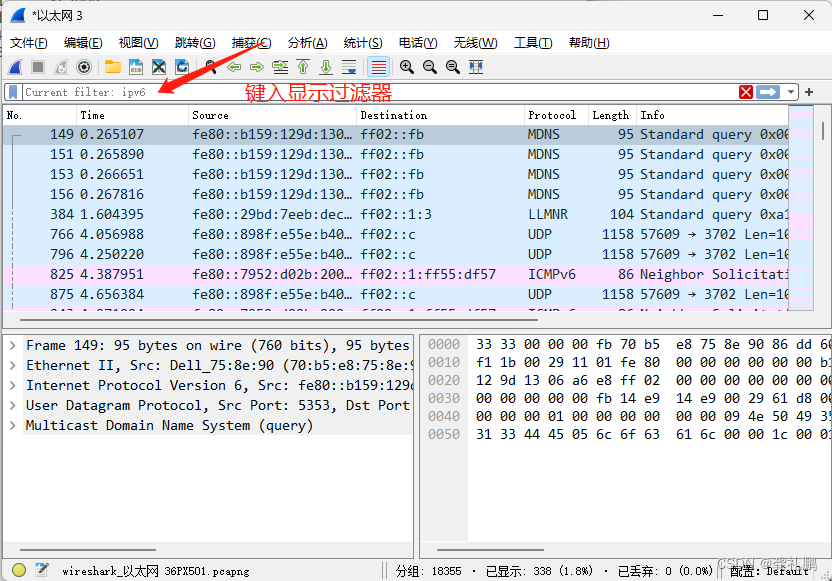Open the 文件(F) menu
Image resolution: width=832 pixels, height=581 pixels.
[x=29, y=43]
